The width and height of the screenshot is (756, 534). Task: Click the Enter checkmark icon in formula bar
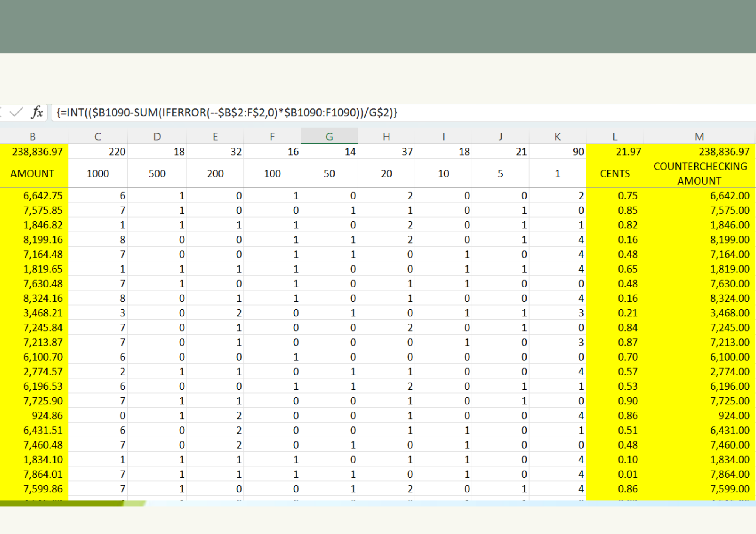(x=16, y=112)
